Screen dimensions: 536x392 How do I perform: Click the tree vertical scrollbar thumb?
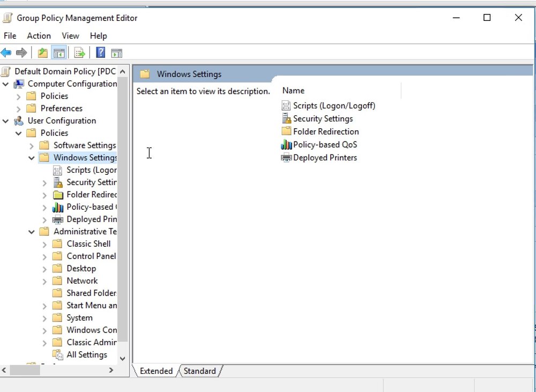pos(123,209)
